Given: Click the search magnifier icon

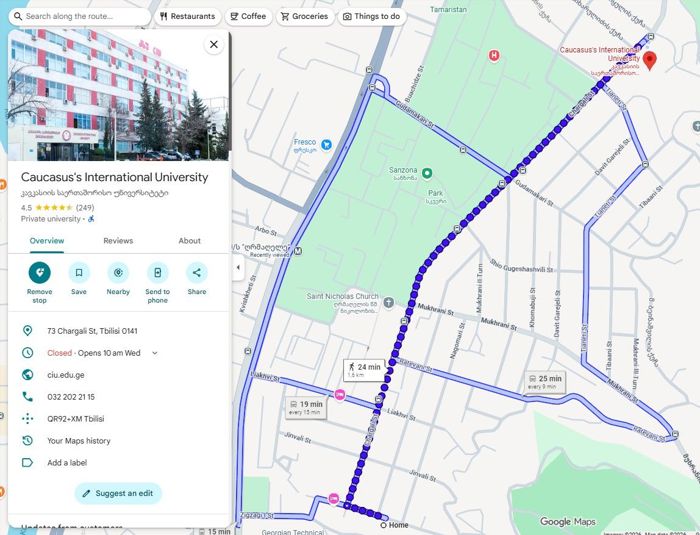Looking at the screenshot, I should click(x=18, y=17).
